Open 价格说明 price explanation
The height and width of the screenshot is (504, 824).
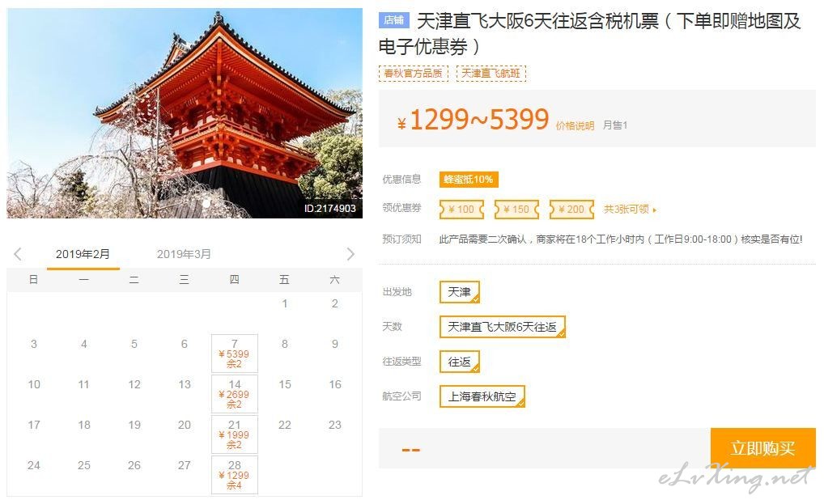(x=575, y=126)
